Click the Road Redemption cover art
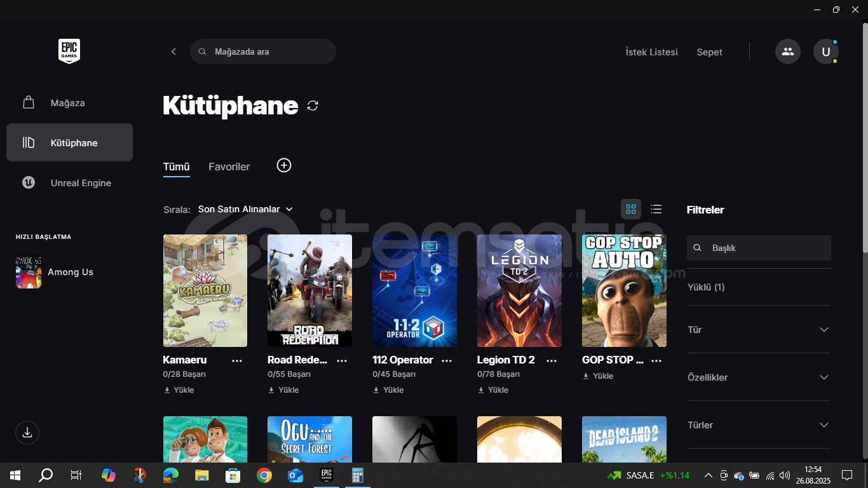The width and height of the screenshot is (868, 488). coord(309,291)
